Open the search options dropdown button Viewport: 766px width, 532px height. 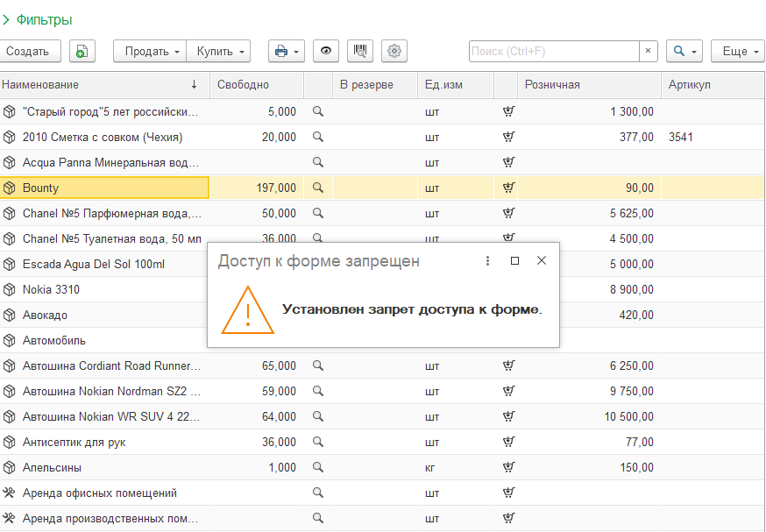(x=684, y=52)
